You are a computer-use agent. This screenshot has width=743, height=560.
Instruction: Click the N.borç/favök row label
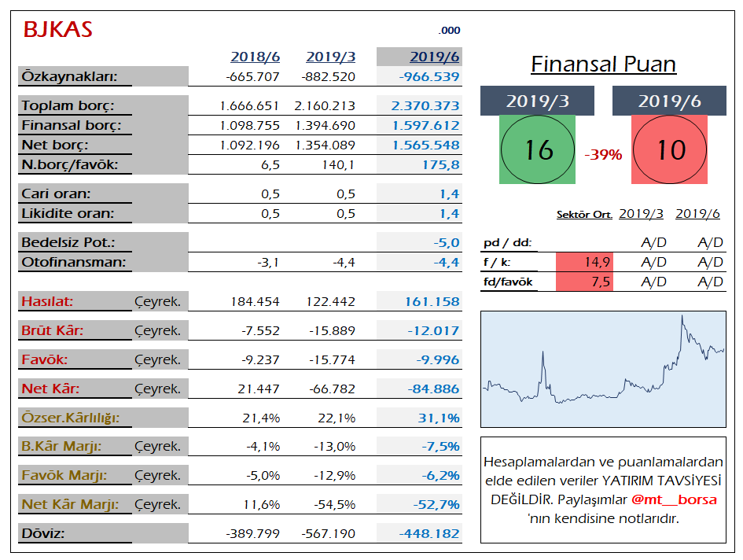(70, 164)
